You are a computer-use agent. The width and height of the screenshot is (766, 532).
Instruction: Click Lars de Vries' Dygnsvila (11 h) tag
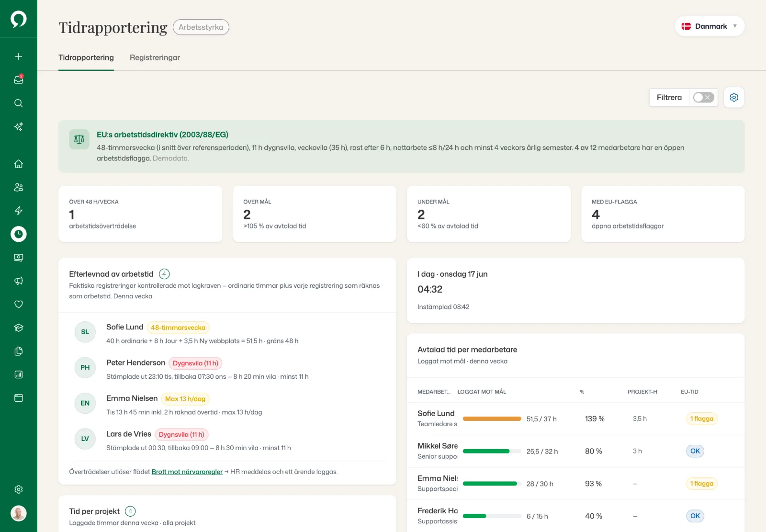click(x=181, y=435)
